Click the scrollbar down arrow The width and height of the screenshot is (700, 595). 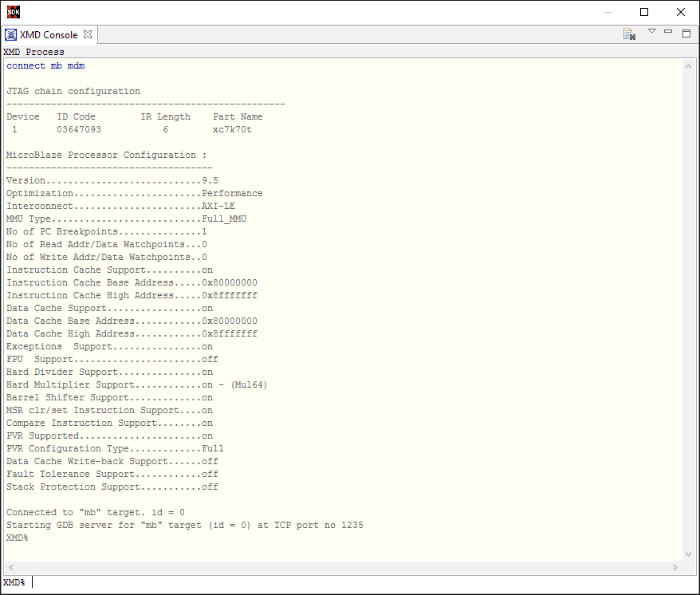(x=689, y=553)
